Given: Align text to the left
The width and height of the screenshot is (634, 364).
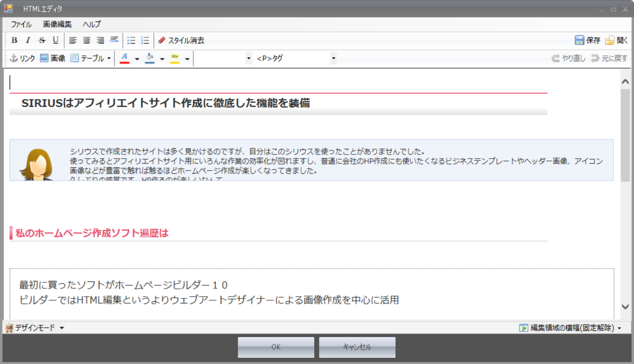Looking at the screenshot, I should pyautogui.click(x=72, y=40).
